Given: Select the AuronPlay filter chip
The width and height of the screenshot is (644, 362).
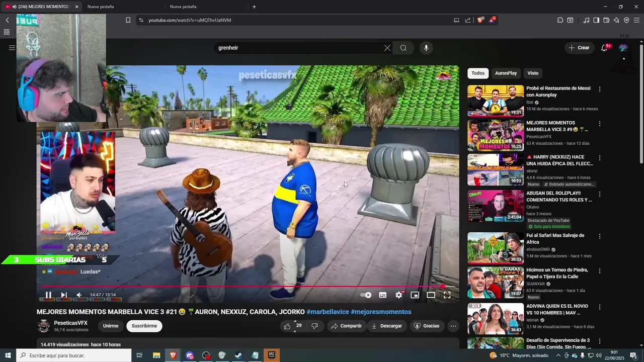Looking at the screenshot, I should (506, 73).
